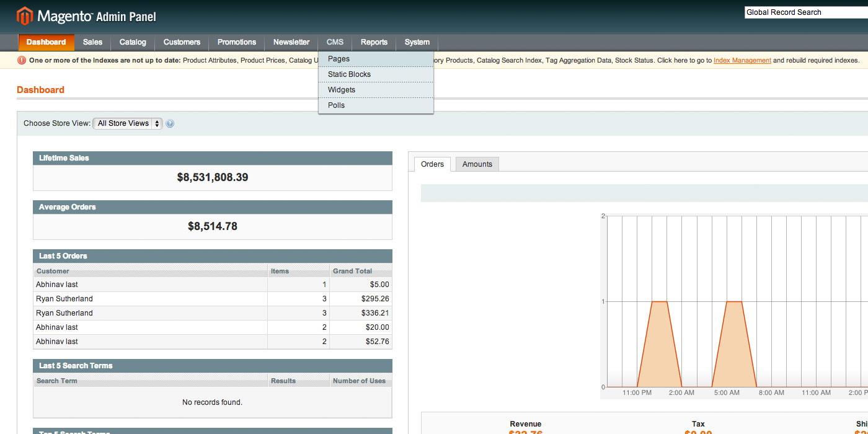Open the Newsletter menu
Screen dimensions: 868x434
pos(291,42)
